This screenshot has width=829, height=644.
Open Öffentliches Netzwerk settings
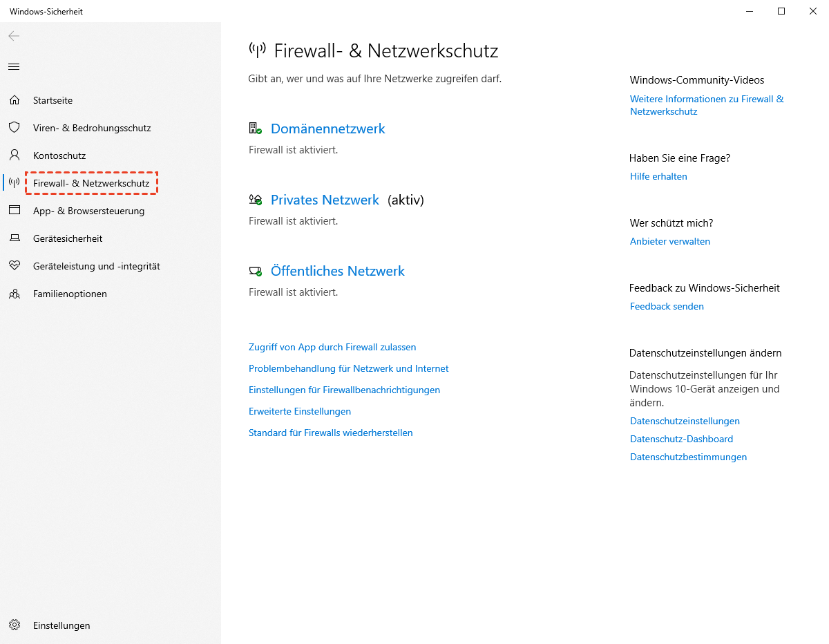tap(337, 271)
